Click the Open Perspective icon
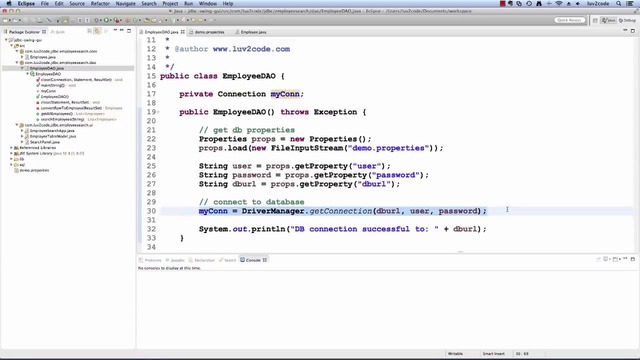Screen dimensions: 640x360 tap(595, 20)
